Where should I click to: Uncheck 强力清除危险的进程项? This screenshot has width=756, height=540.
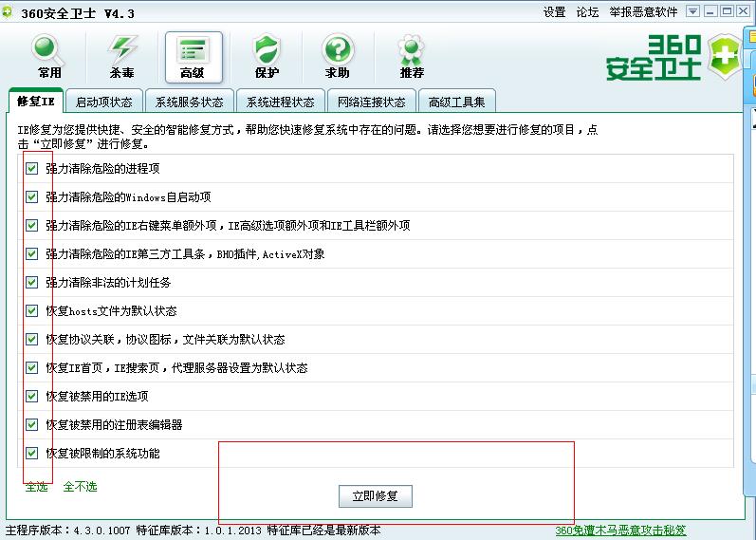tap(32, 168)
